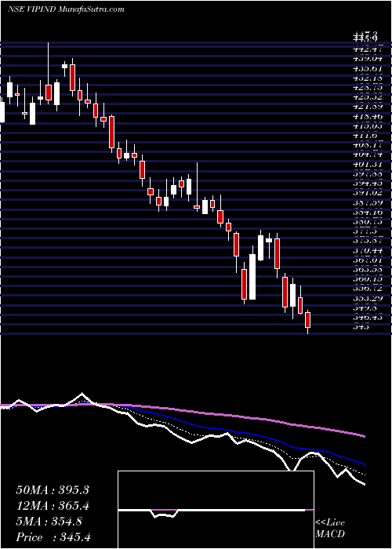Select the 12MA : 365.4 label
This screenshot has width=392, height=549.
[x=53, y=506]
